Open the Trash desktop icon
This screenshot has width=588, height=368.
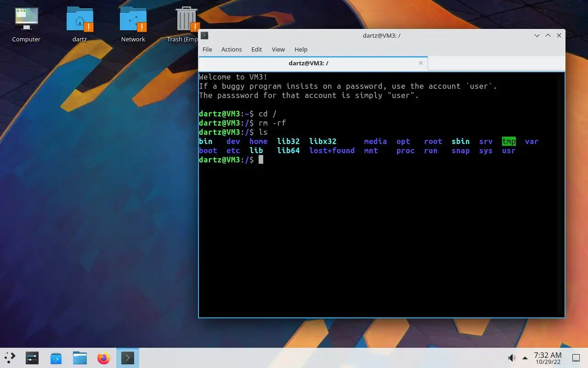click(x=186, y=25)
